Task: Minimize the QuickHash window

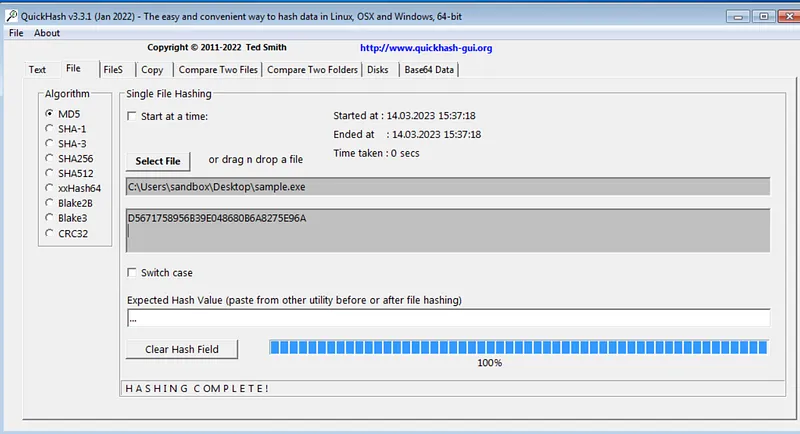Action: [738, 17]
